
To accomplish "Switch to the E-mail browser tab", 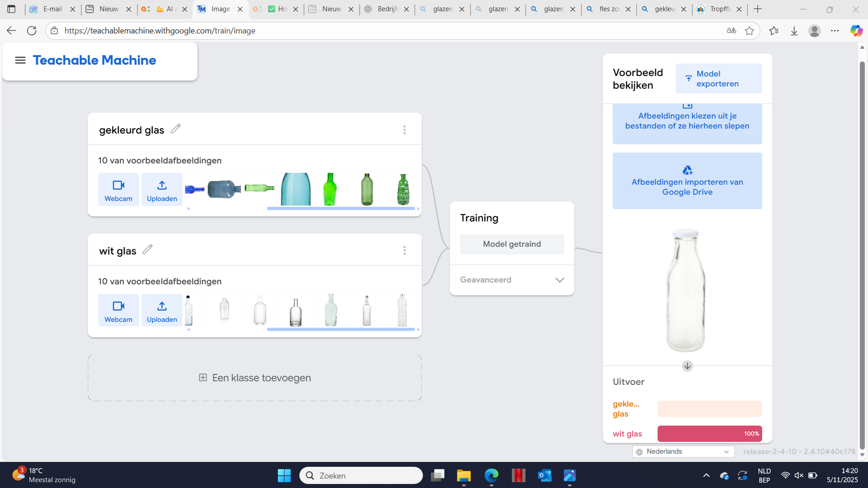I will point(52,9).
